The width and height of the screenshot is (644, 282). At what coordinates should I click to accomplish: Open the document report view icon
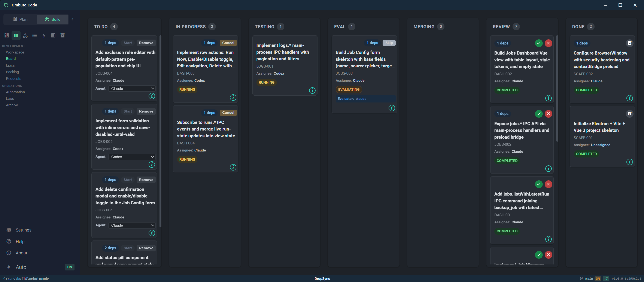53,35
